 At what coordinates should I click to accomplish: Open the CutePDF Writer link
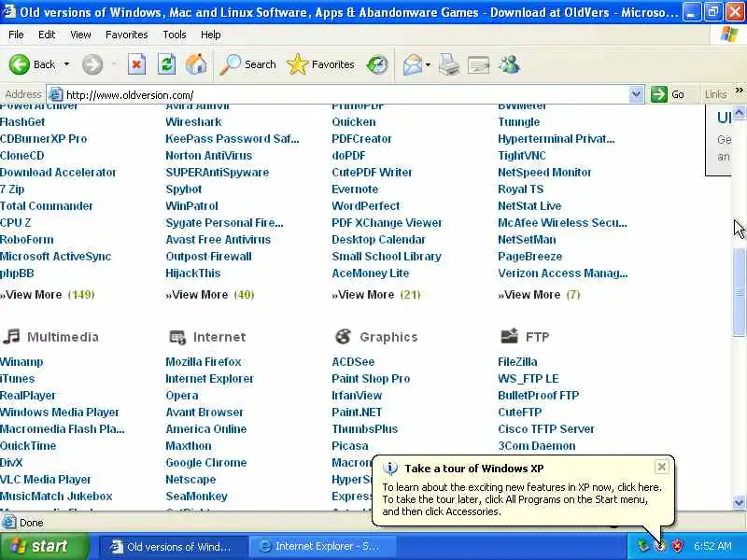tap(372, 173)
